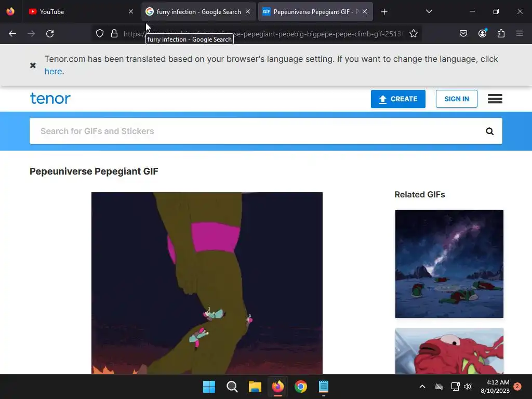Screen dimensions: 532x399
Task: Open the clock and date panel
Action: pos(495,387)
